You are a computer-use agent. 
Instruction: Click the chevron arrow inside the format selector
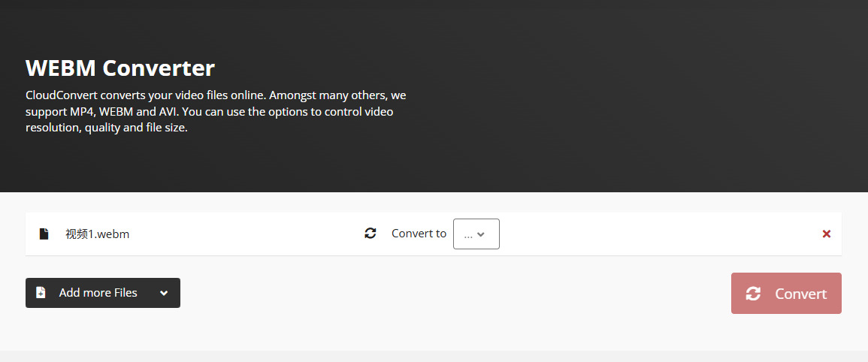click(482, 234)
